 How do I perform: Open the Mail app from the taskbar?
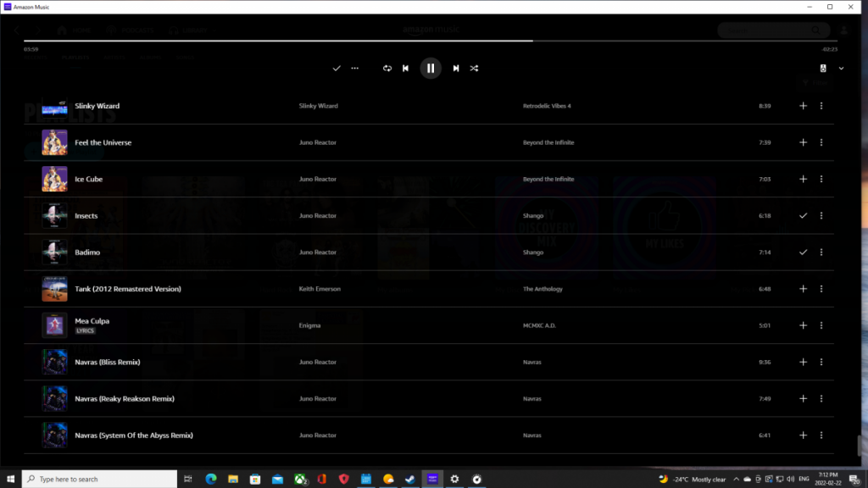(x=277, y=480)
